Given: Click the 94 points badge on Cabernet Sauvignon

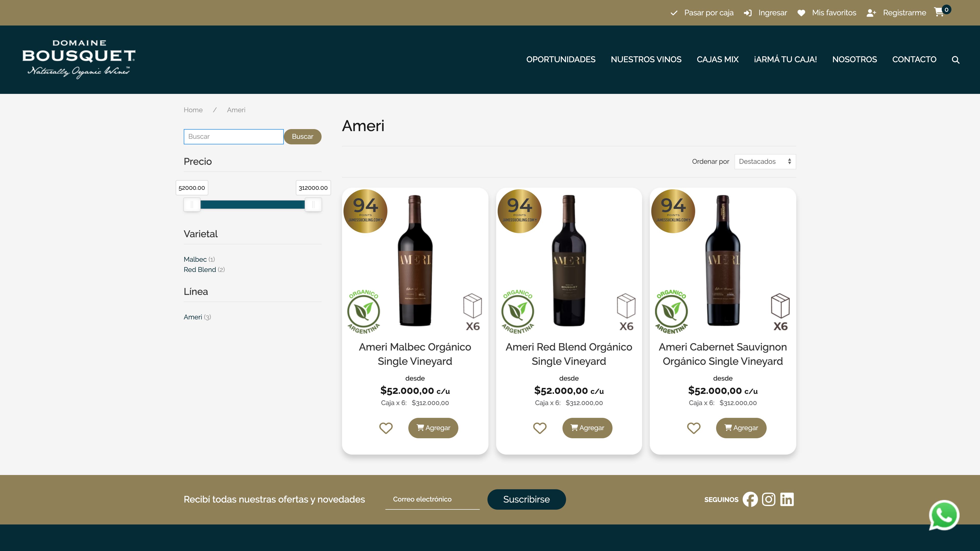Looking at the screenshot, I should (x=673, y=211).
